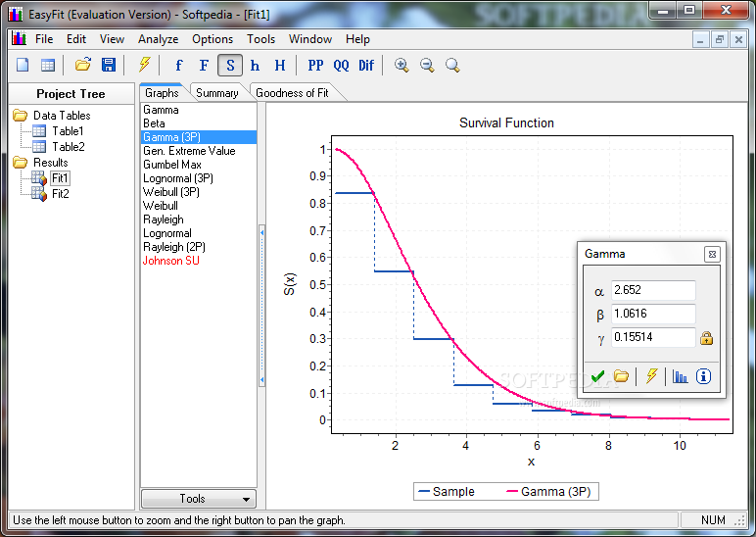The height and width of the screenshot is (537, 756).
Task: Toggle the Survival function (S) graph button
Action: [230, 65]
